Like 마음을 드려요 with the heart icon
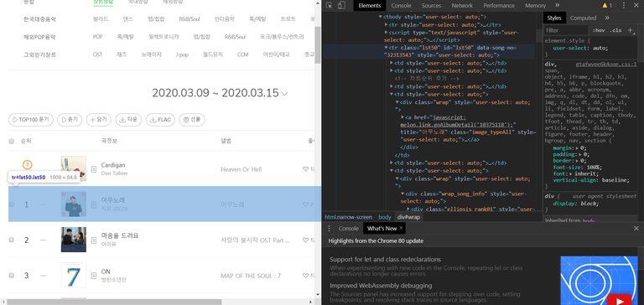 [305, 240]
